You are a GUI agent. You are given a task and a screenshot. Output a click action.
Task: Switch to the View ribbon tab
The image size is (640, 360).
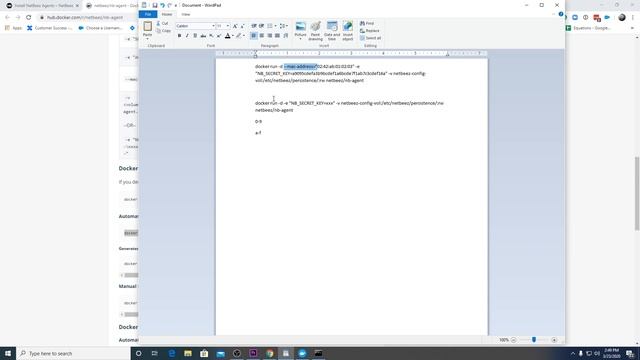coord(186,14)
